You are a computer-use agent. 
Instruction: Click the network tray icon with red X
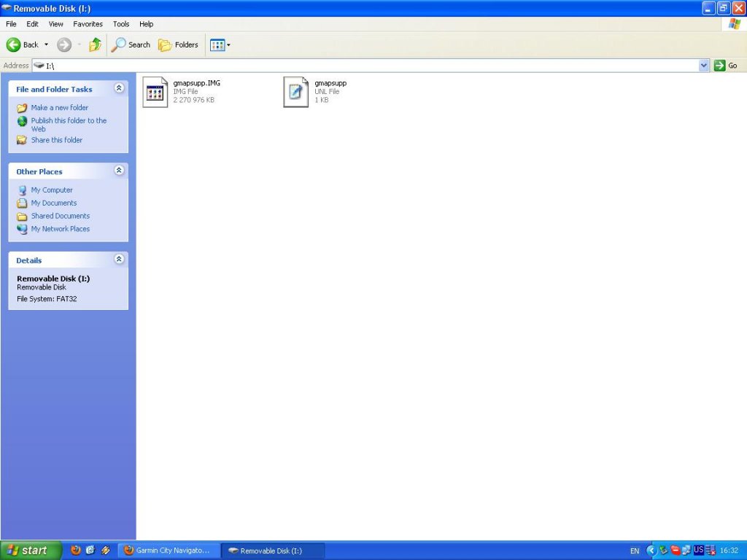click(x=710, y=551)
